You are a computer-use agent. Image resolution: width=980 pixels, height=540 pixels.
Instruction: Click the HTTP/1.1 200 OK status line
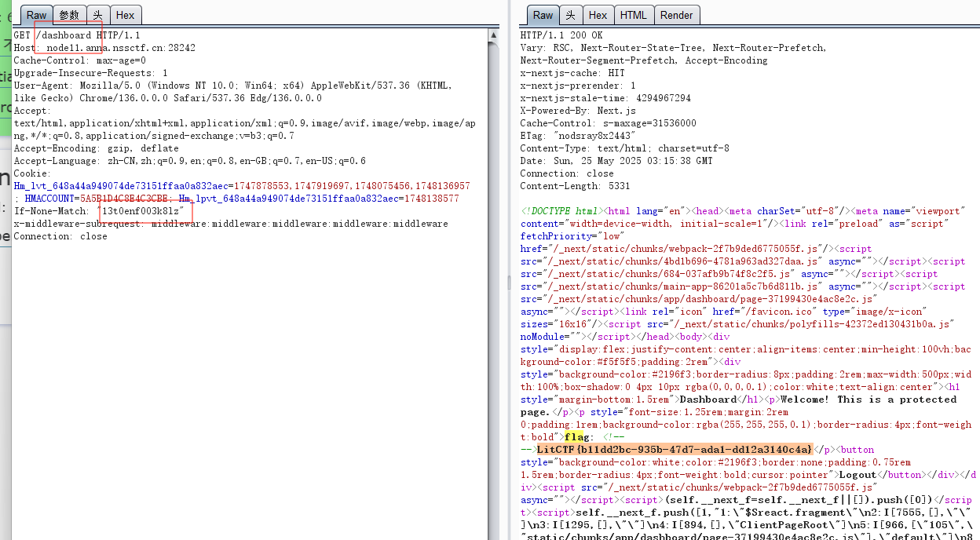pos(561,35)
